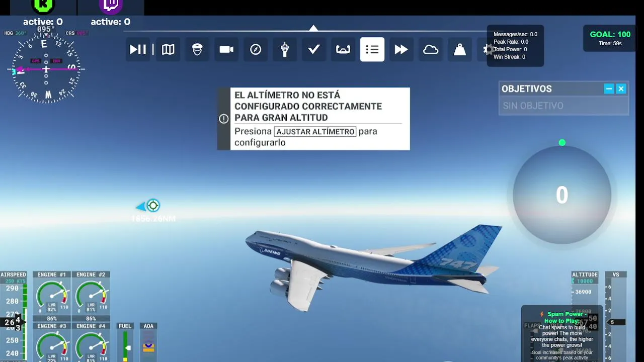
Task: Minimize the OBJETIVOS panel
Action: coord(609,89)
